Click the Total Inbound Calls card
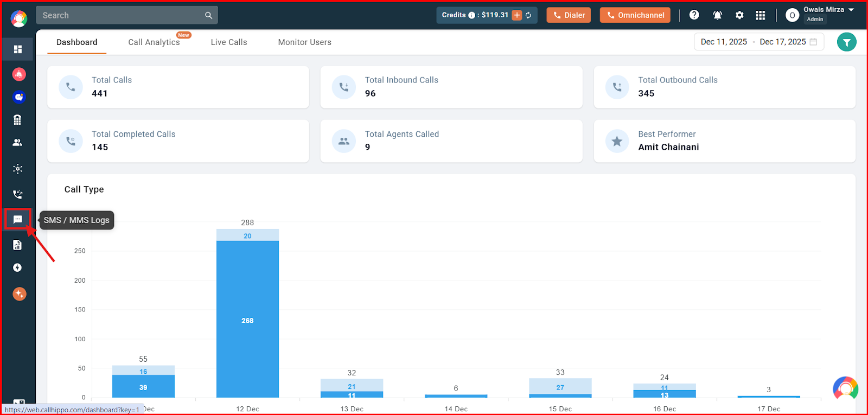 pyautogui.click(x=451, y=87)
